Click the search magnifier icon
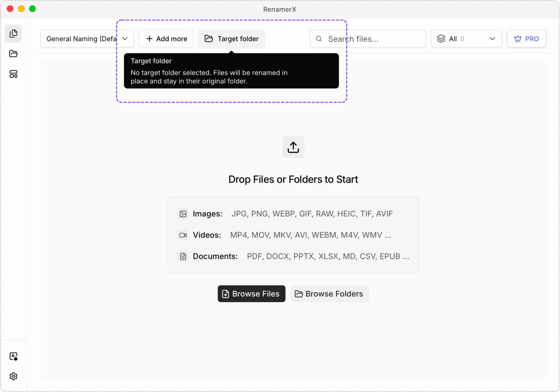 click(x=319, y=39)
